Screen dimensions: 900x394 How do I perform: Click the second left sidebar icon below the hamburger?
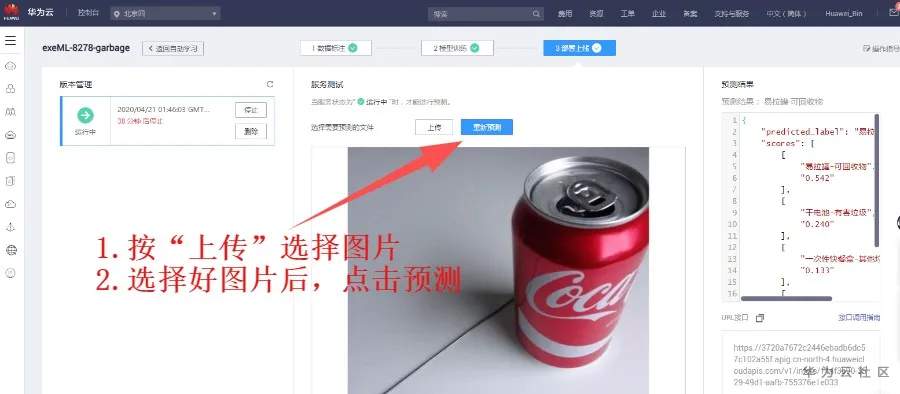[10, 89]
